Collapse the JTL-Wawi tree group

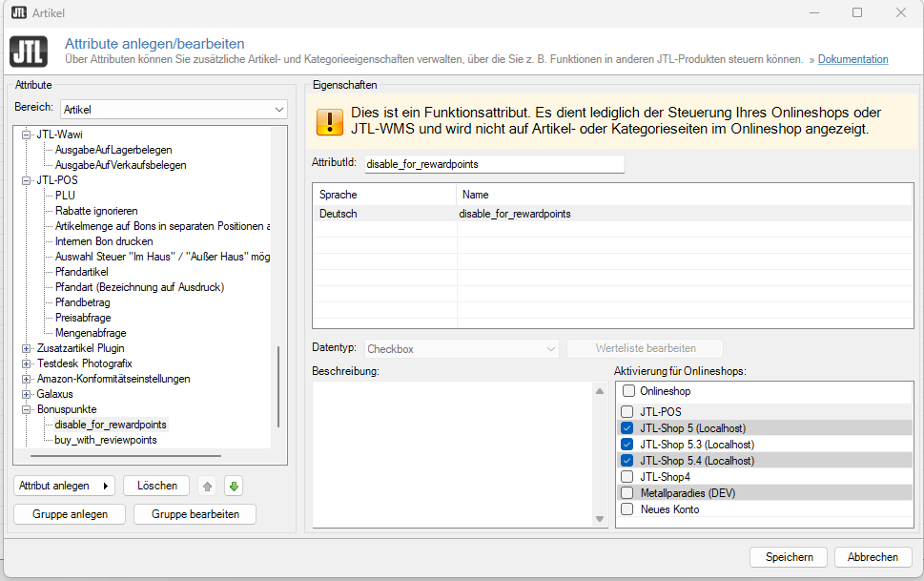click(x=26, y=135)
